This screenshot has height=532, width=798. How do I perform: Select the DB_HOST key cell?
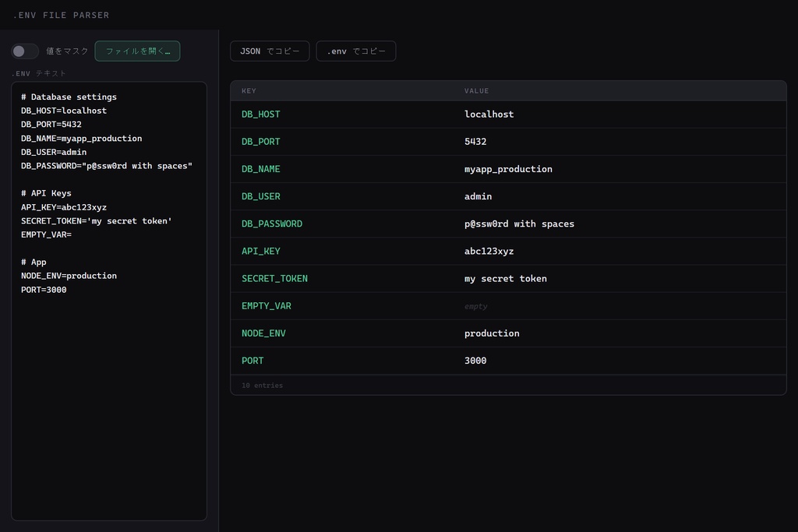tap(260, 115)
